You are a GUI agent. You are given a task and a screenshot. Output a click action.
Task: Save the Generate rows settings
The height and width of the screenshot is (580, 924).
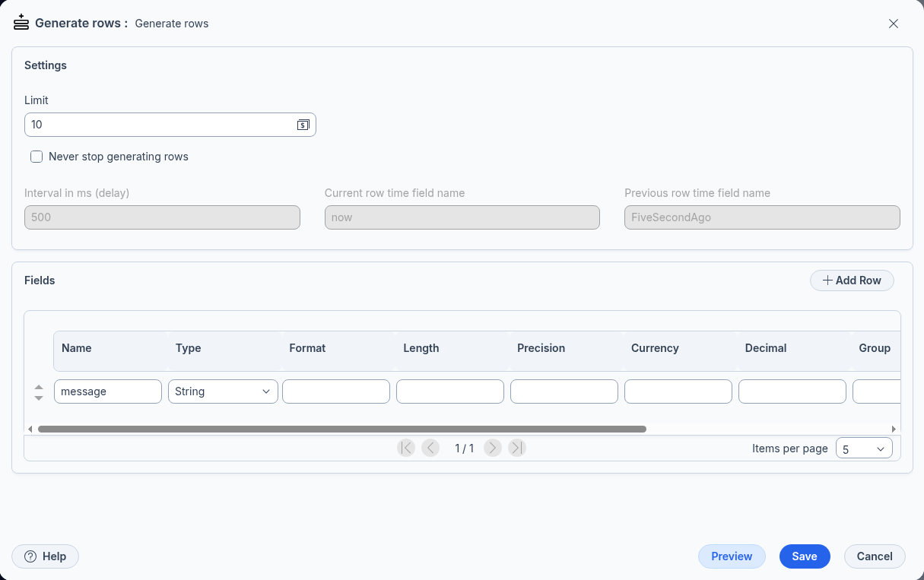click(x=804, y=556)
